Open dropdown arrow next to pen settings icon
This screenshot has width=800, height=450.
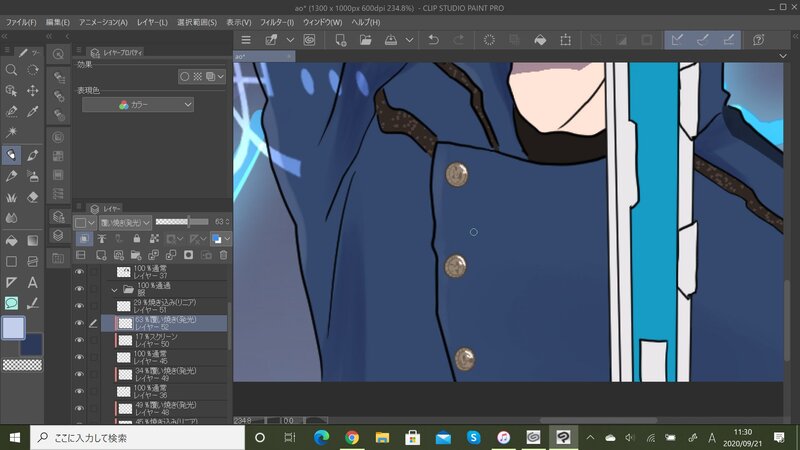[290, 40]
